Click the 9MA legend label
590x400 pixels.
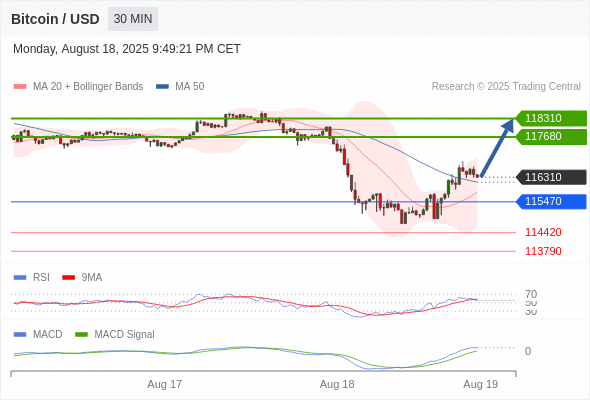(x=92, y=278)
